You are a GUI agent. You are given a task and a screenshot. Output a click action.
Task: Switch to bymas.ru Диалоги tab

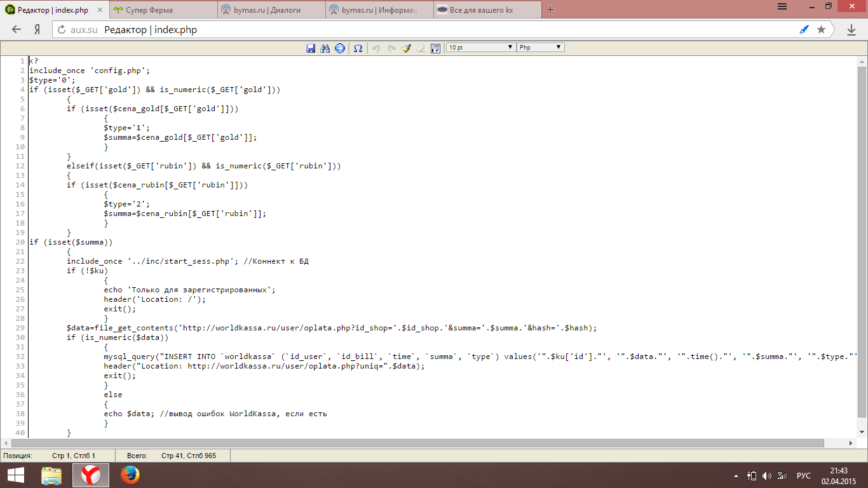(267, 10)
